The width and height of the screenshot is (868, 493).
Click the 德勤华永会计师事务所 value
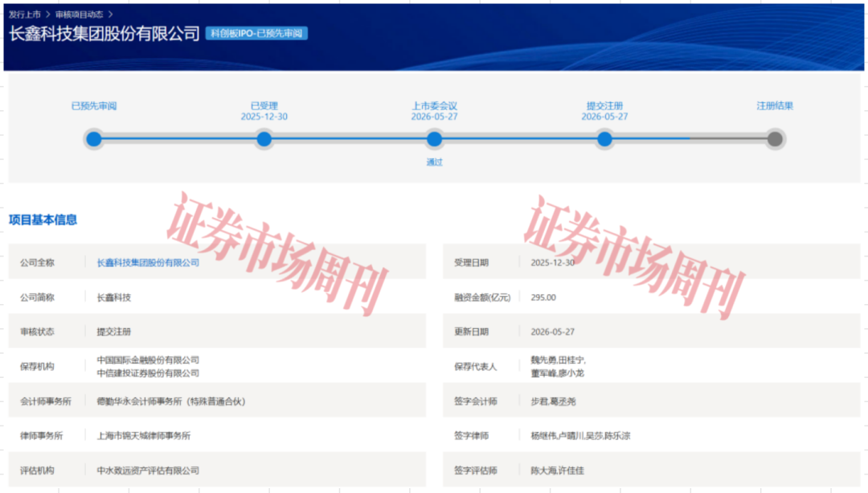tap(171, 401)
